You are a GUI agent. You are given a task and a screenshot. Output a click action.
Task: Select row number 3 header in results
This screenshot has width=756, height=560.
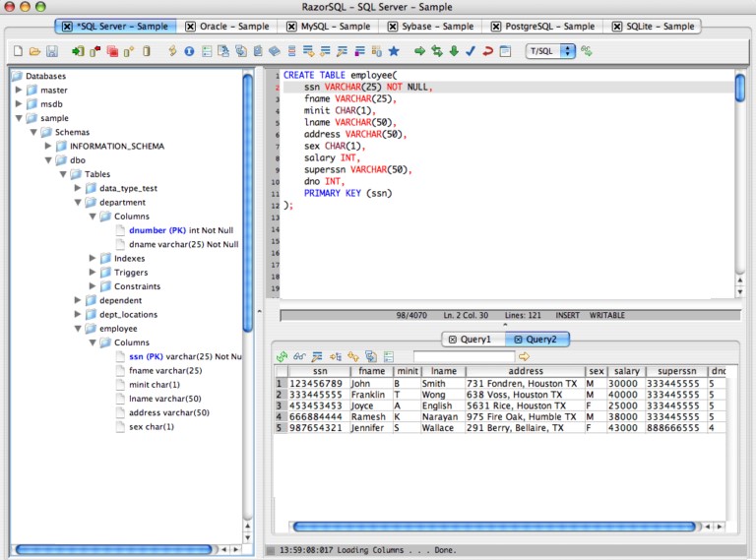[281, 405]
